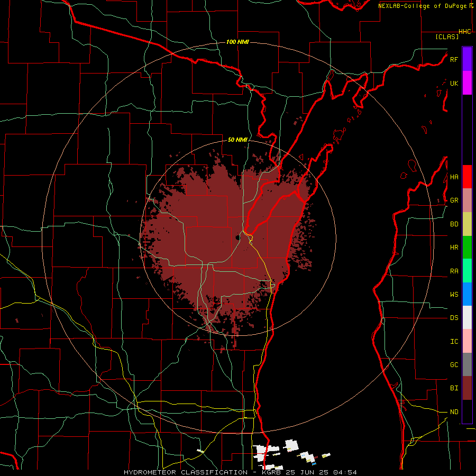Click the "HYDROMETEOR CLASSIFICATION" title text

(x=186, y=472)
